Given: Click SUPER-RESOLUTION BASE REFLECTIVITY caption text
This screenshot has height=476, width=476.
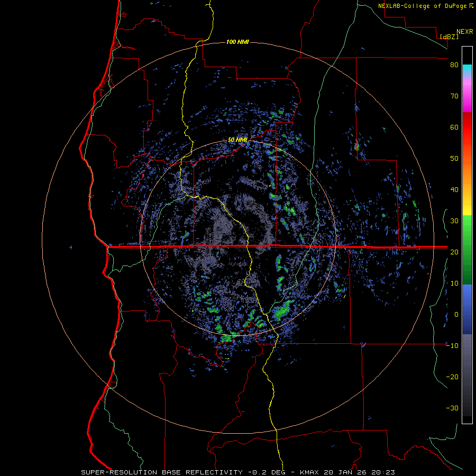Looking at the screenshot, I should 162,472.
